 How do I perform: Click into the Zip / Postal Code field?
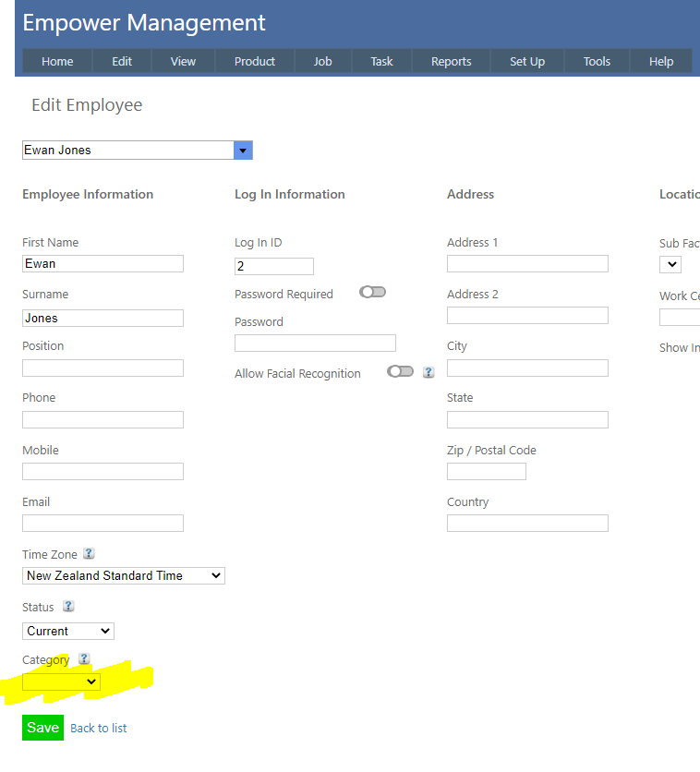[x=486, y=472]
